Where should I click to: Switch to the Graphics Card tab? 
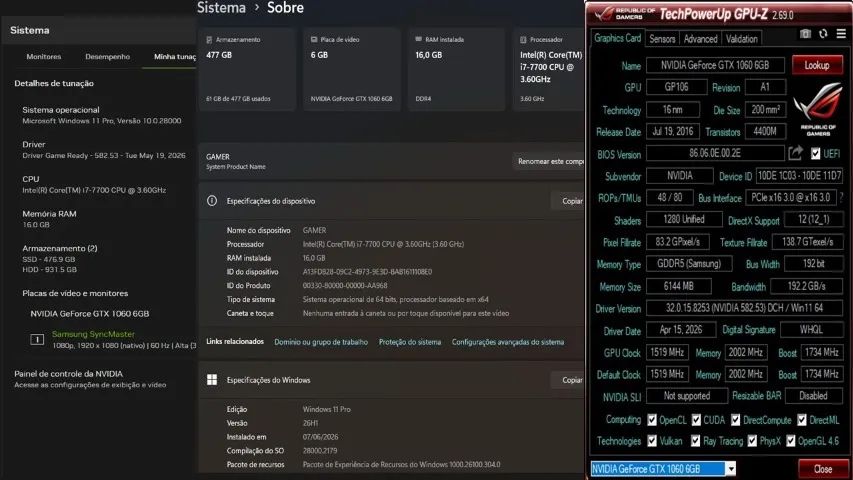click(x=617, y=38)
